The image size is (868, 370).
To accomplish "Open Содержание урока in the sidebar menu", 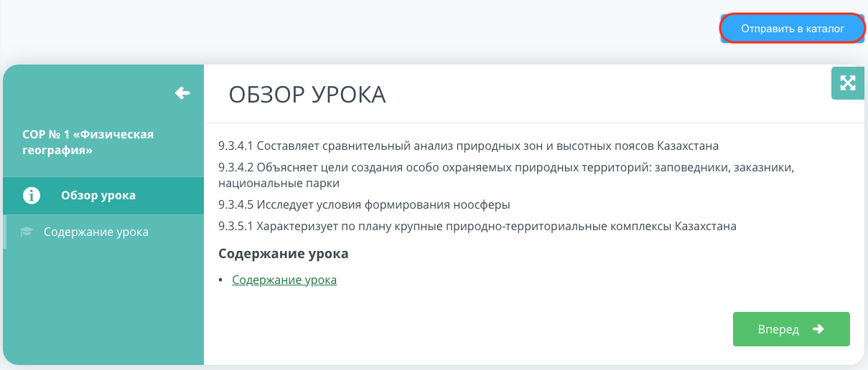I will point(103,232).
